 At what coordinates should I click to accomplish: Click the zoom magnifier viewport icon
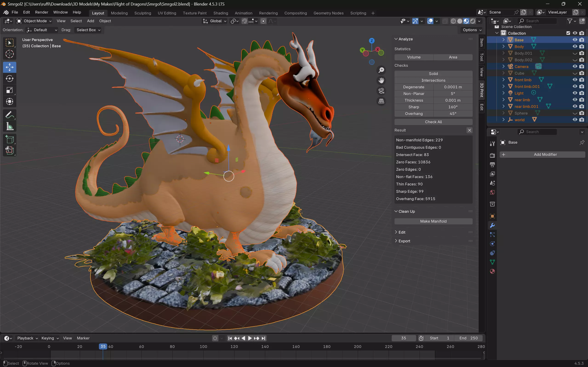coord(381,70)
